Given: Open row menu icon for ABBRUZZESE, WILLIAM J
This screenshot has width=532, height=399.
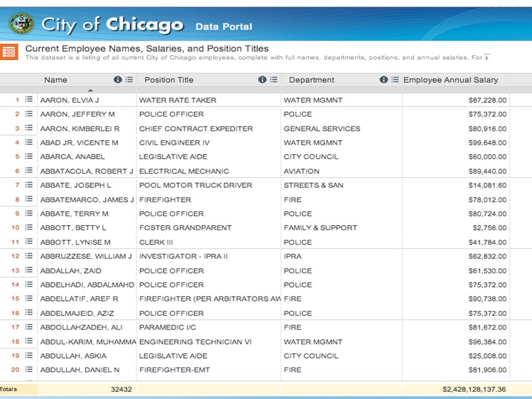Looking at the screenshot, I should 29,256.
